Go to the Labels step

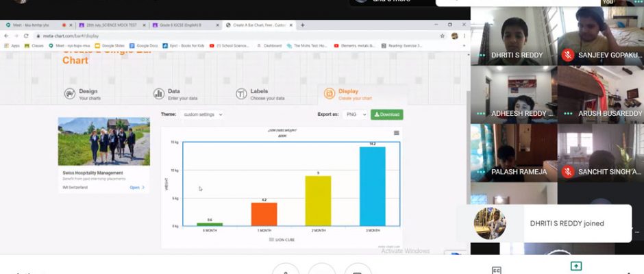click(x=260, y=94)
